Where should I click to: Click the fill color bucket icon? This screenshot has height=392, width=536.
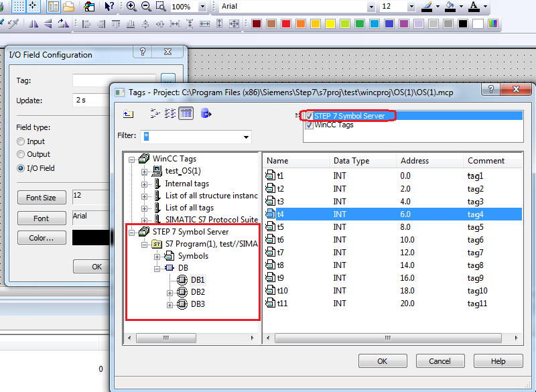pyautogui.click(x=450, y=6)
